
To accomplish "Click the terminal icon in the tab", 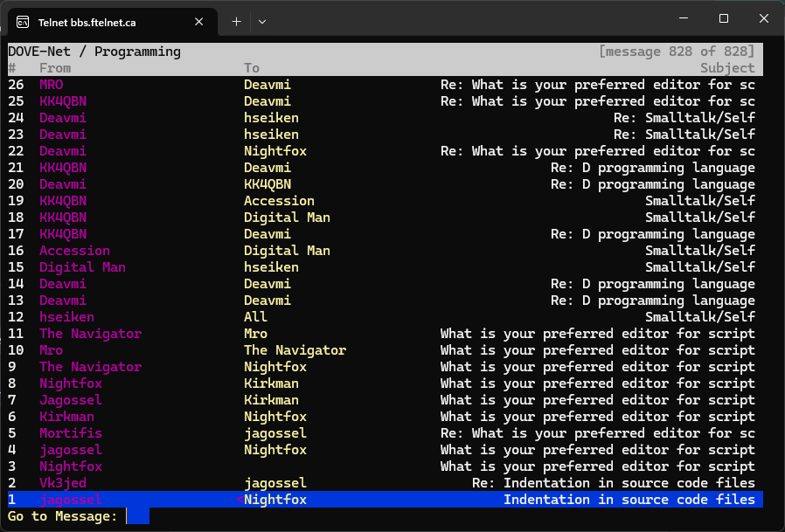I will (23, 22).
